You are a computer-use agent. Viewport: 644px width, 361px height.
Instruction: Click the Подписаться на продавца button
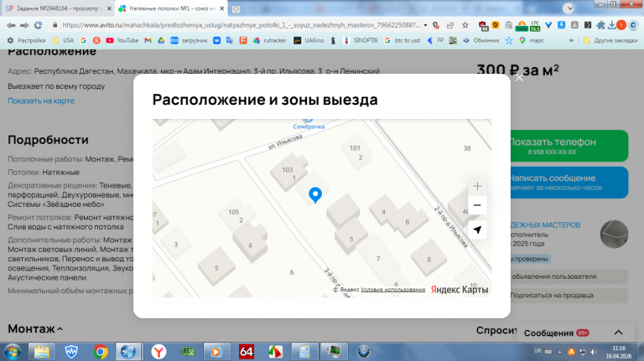(x=569, y=295)
